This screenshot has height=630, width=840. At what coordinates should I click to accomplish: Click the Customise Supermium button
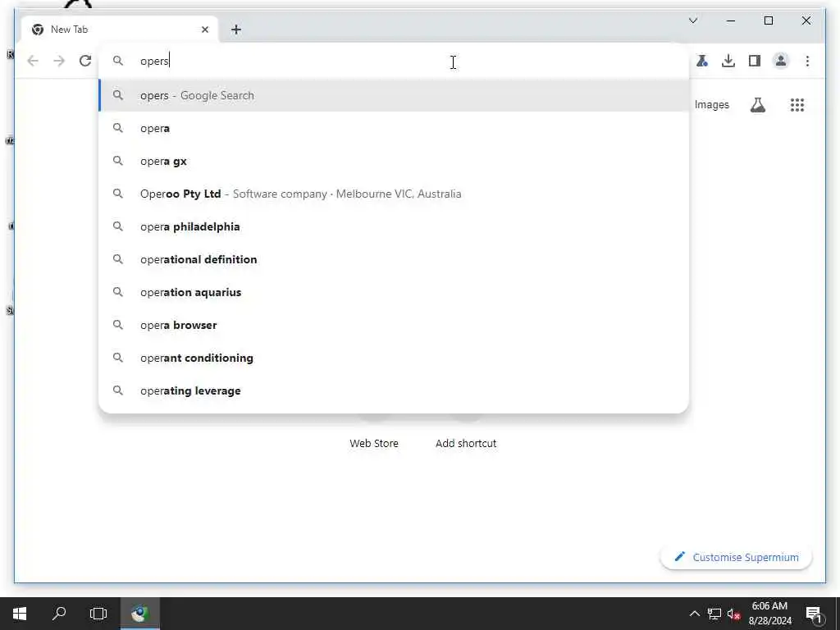pos(736,557)
